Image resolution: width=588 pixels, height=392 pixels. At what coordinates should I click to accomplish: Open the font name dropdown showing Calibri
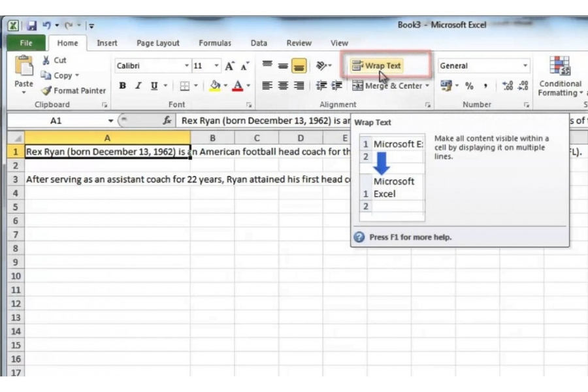click(186, 66)
